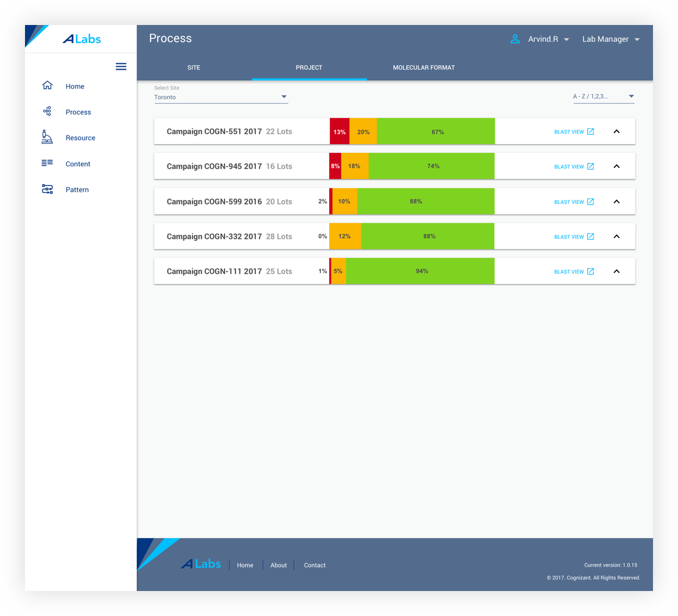Open the Select Site Toronto dropdown
678x616 pixels.
221,97
